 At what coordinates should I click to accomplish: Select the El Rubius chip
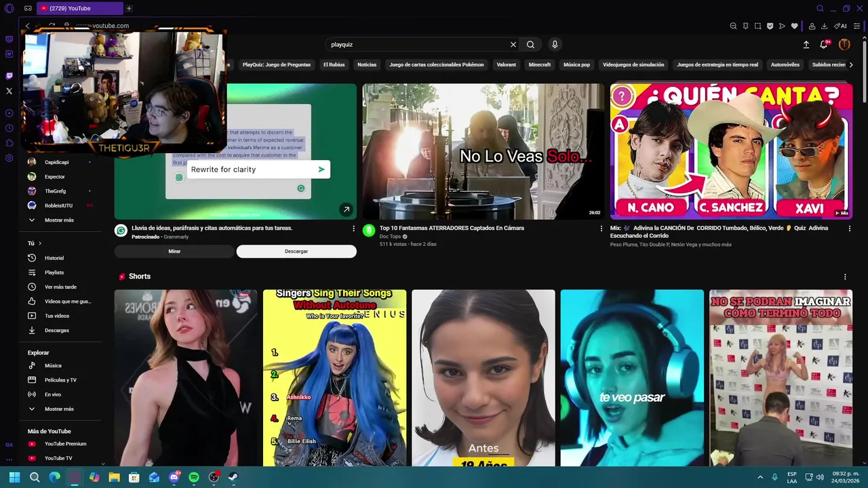[x=334, y=65]
